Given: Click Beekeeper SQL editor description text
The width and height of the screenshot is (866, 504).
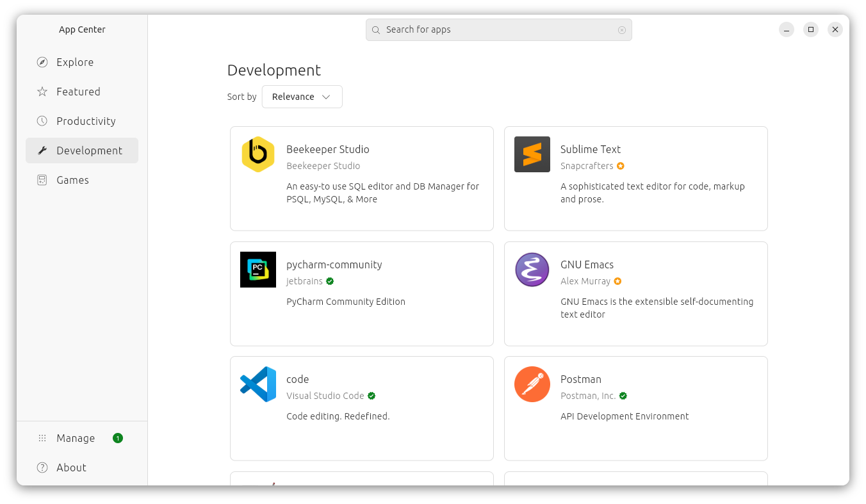Looking at the screenshot, I should [x=382, y=193].
